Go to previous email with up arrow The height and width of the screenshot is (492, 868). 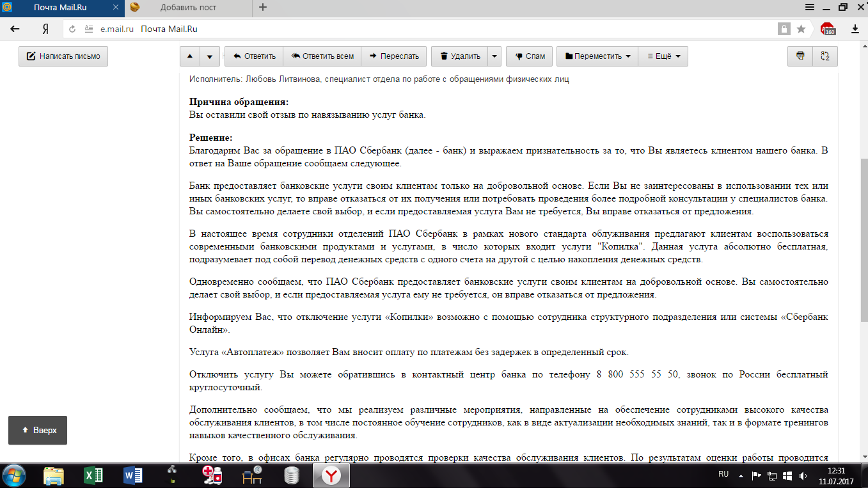(x=190, y=56)
